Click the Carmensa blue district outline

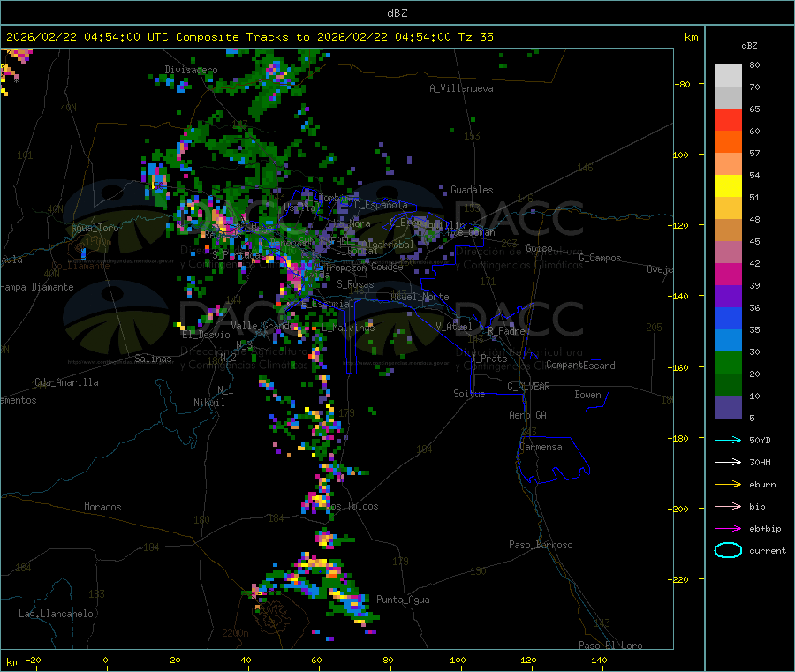[x=553, y=460]
